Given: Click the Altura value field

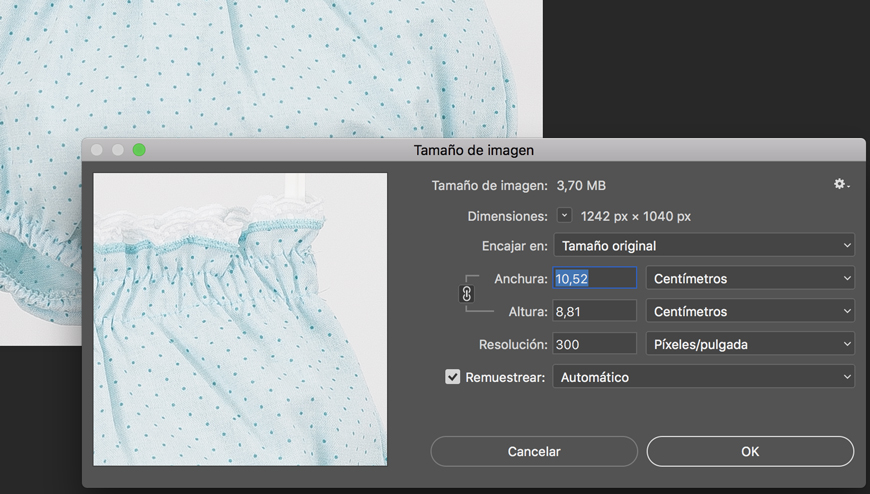Looking at the screenshot, I should [595, 311].
